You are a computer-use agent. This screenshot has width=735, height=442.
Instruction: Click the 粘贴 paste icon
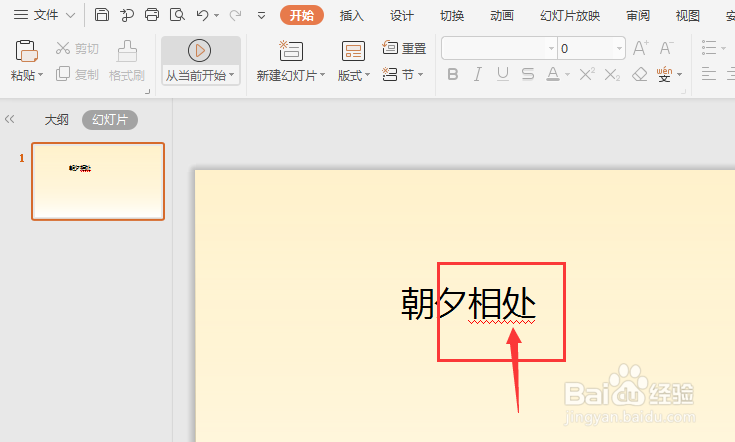[x=26, y=51]
